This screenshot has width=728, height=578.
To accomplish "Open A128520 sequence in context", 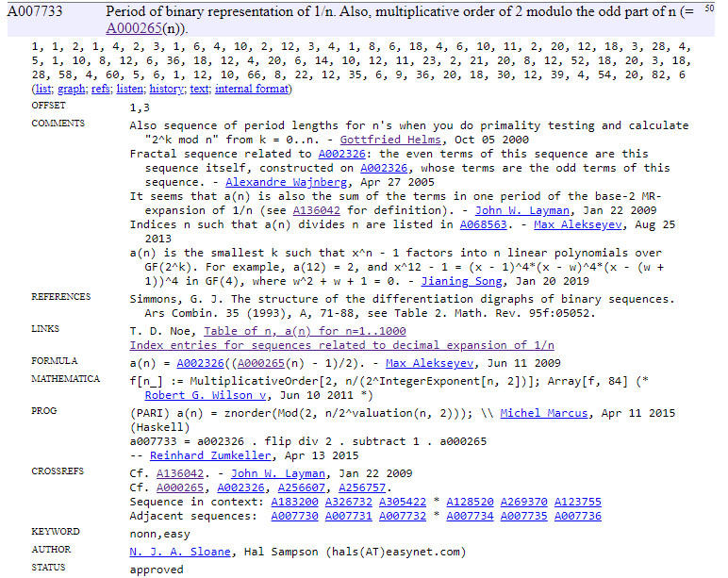I will 470,502.
